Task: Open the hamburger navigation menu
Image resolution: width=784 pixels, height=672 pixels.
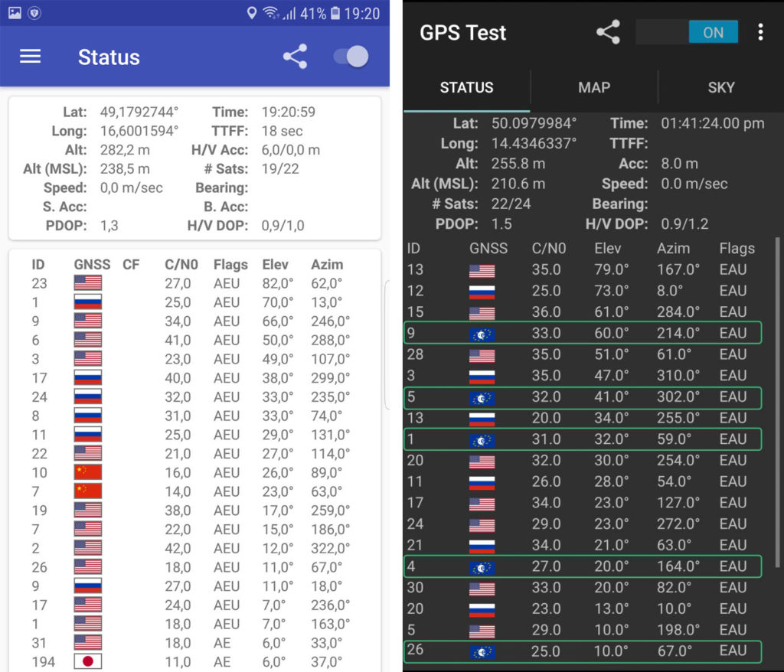Action: 30,57
